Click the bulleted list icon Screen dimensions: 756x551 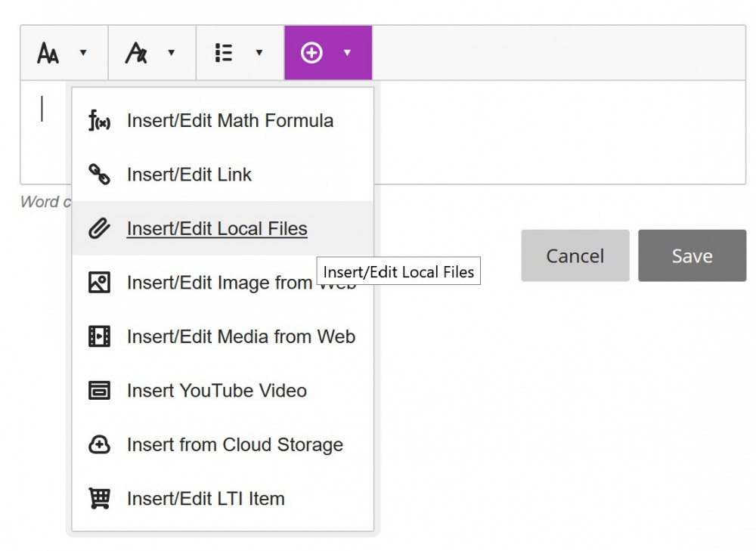(222, 52)
